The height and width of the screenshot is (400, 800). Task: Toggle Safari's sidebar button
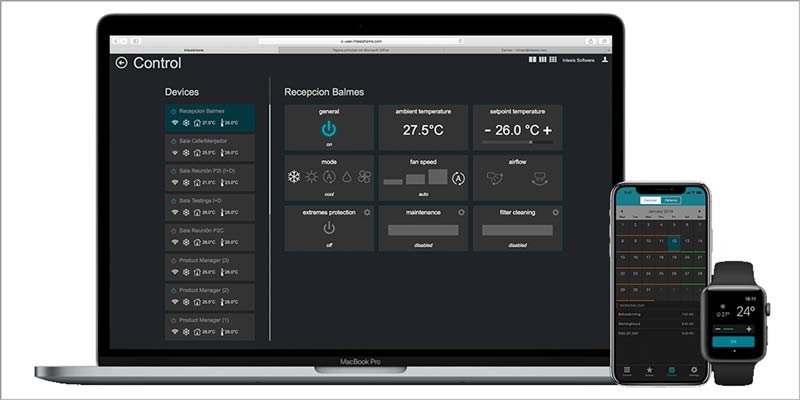click(x=136, y=41)
